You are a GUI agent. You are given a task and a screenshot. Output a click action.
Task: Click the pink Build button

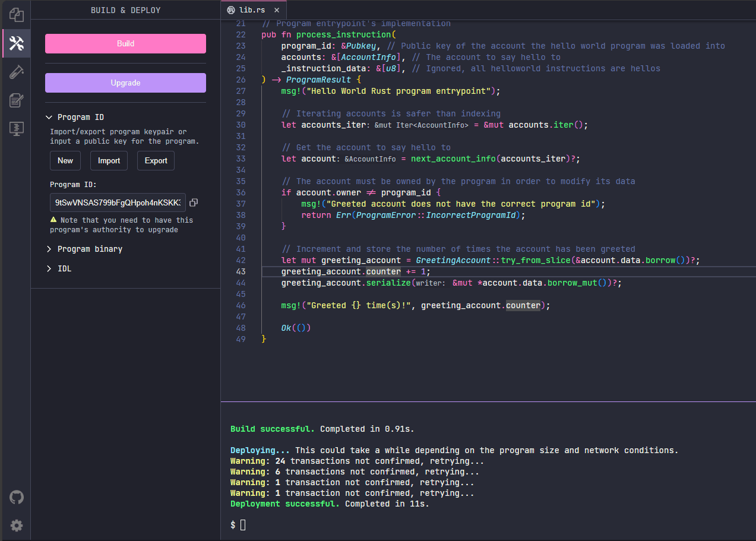click(x=125, y=43)
